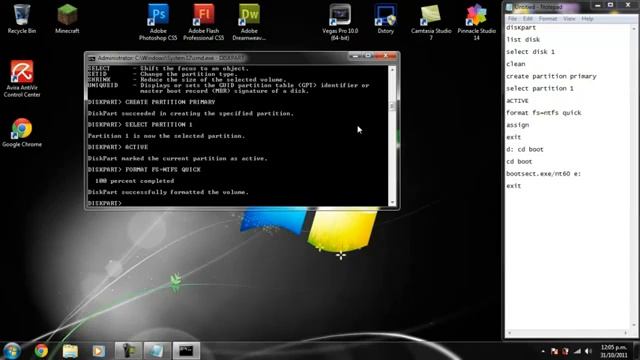Open Adobe Photoshop CS5 desktop shortcut
Image resolution: width=640 pixels, height=360 pixels.
(x=158, y=22)
